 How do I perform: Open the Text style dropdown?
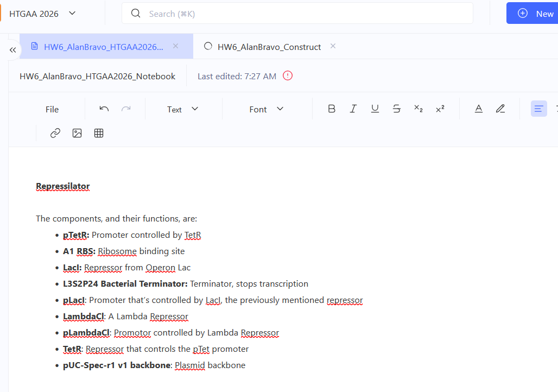(x=182, y=109)
